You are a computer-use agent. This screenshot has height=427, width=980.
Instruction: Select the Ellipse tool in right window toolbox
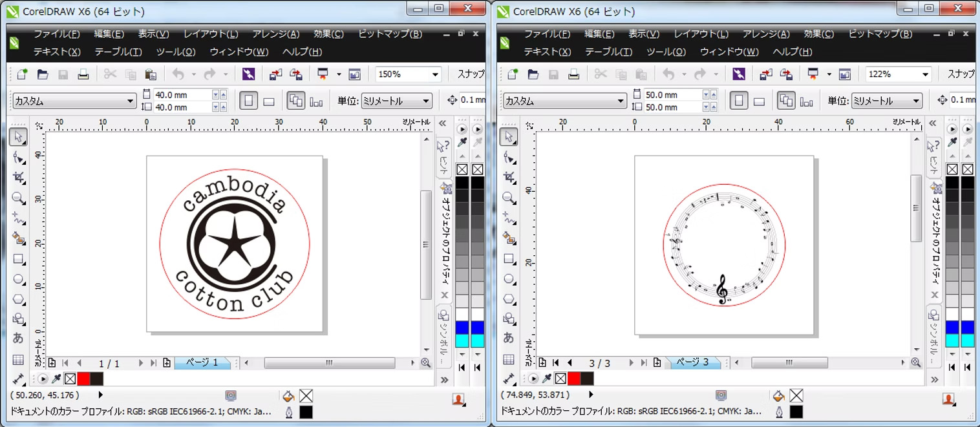point(509,280)
